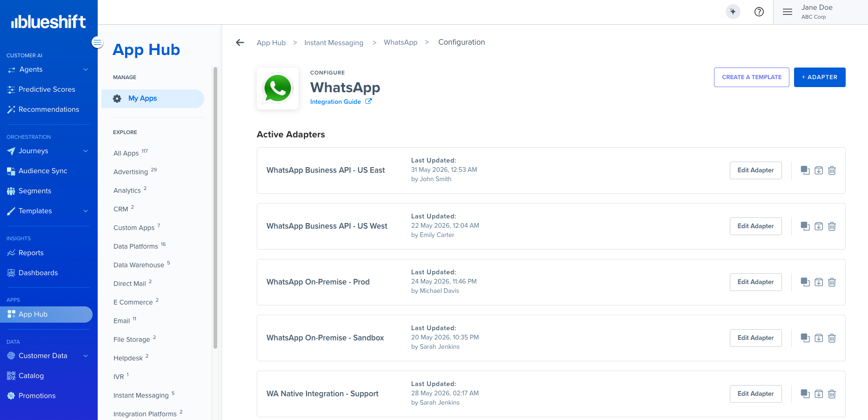
Task: Edit the US East adapter
Action: coord(755,170)
